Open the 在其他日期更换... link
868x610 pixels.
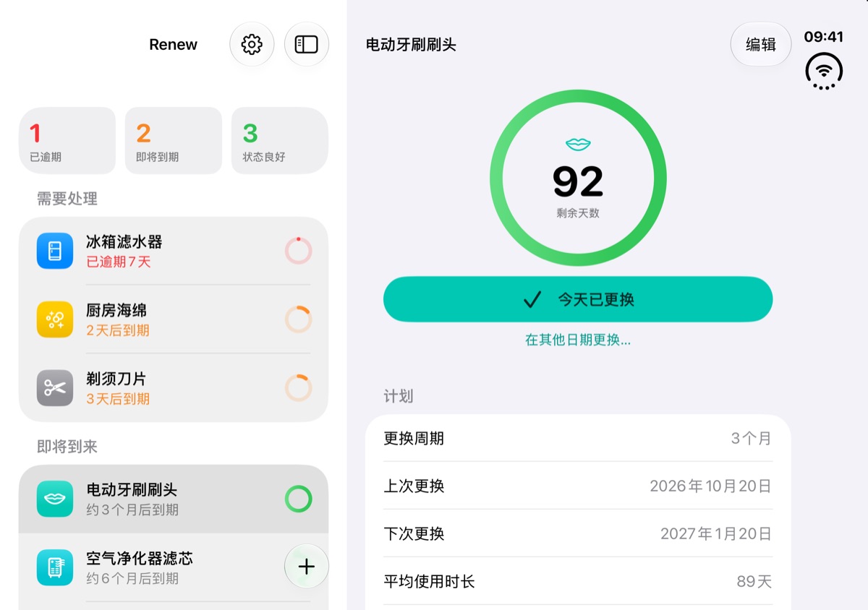578,340
